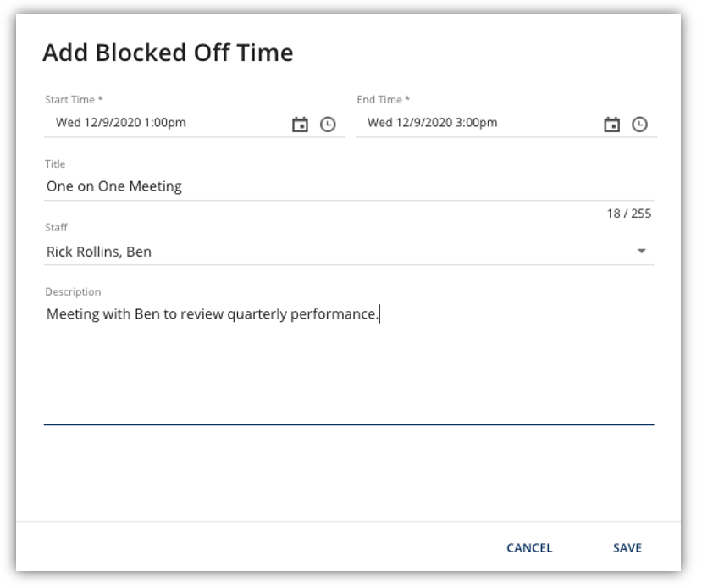This screenshot has width=702, height=588.
Task: Click the 'Add Blocked Off Time' heading
Action: click(168, 53)
